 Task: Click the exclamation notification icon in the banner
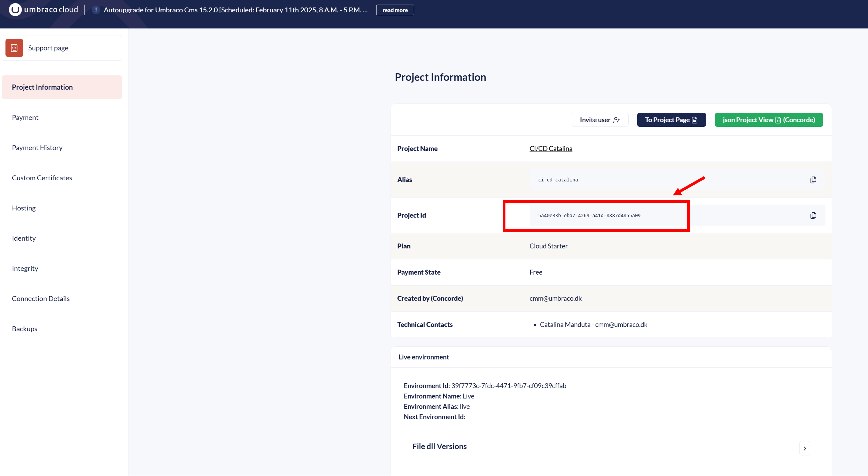pyautogui.click(x=96, y=10)
